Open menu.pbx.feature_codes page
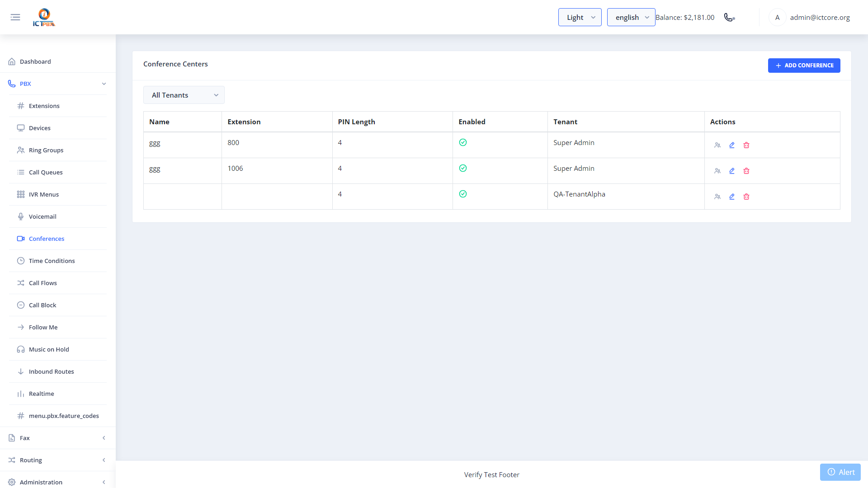Viewport: 868px width, 488px height. tap(58, 416)
